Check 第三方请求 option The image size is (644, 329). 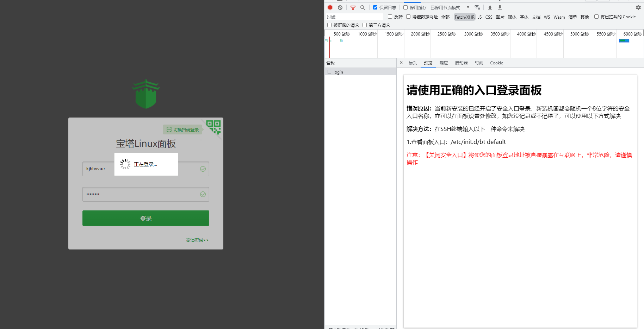[x=365, y=25]
